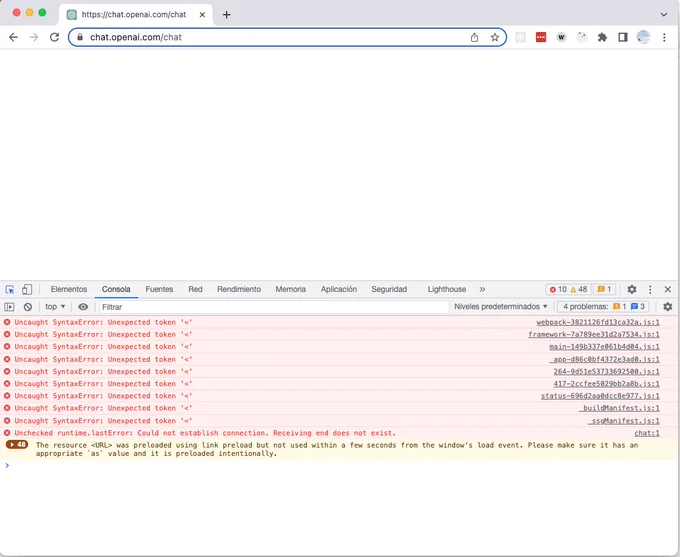Open the issues counter badge
Viewport: 680px width, 557px height.
[604, 289]
